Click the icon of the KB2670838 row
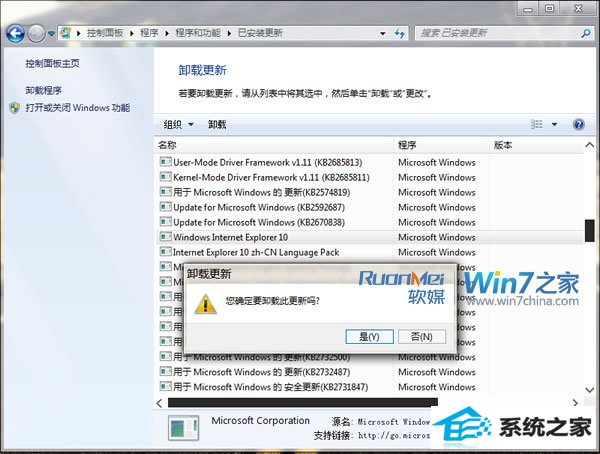 coord(165,222)
